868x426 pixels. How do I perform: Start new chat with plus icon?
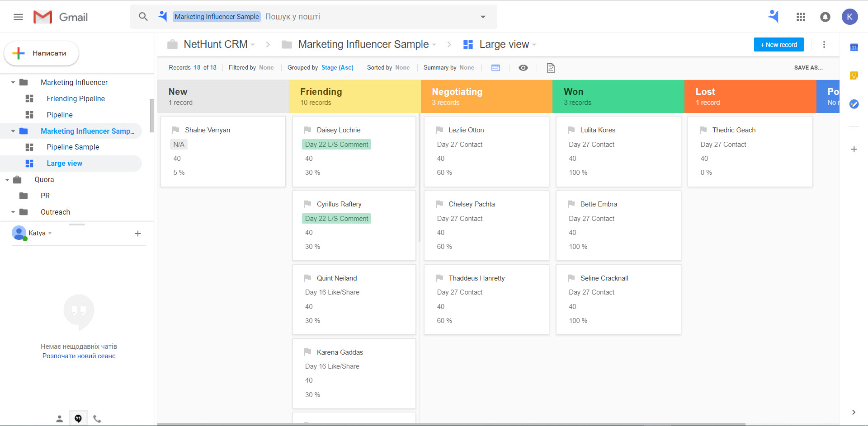(x=138, y=234)
